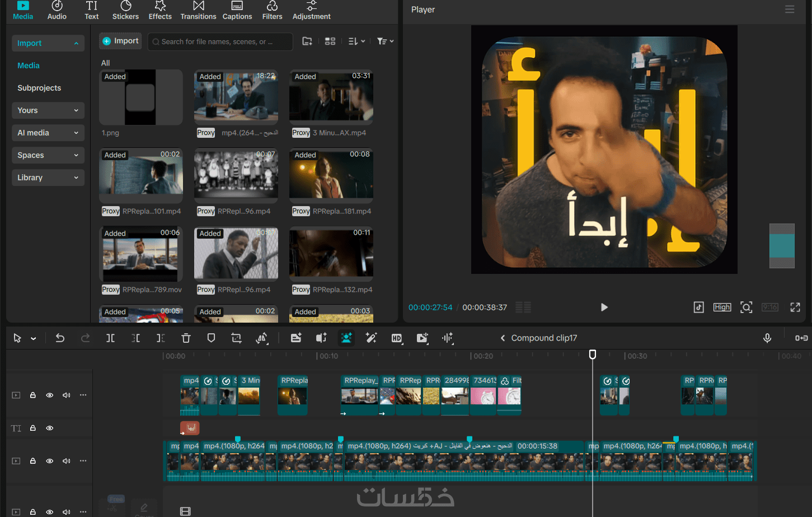
Task: Click the delete-left trim tool
Action: pos(135,338)
